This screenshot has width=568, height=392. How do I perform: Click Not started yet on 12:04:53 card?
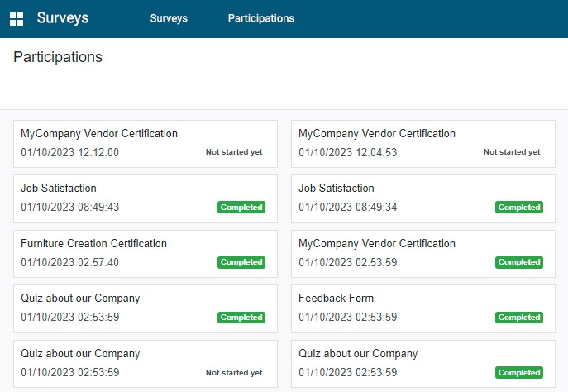[512, 152]
